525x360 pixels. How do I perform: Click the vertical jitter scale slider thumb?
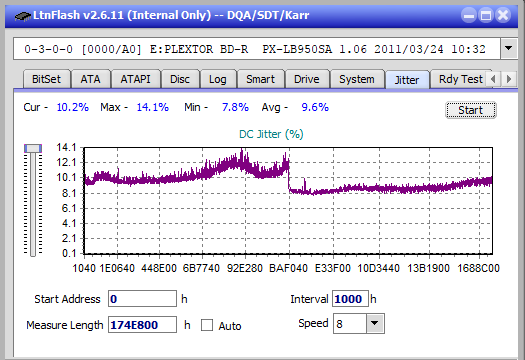[33, 148]
